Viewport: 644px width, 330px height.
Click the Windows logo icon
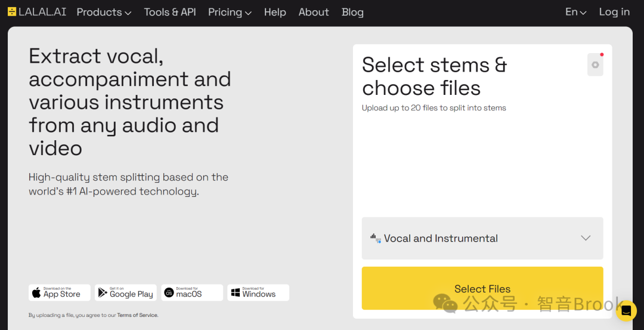(x=236, y=292)
